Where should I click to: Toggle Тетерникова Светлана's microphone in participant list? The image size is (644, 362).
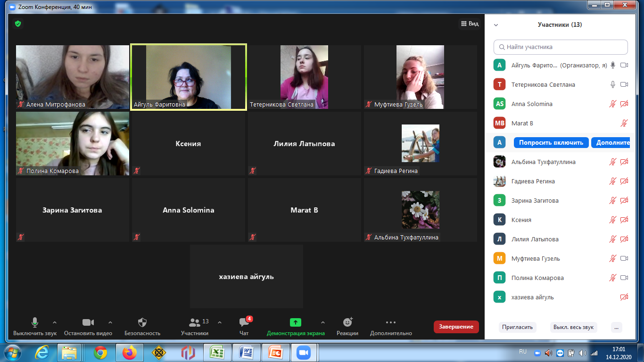[612, 84]
